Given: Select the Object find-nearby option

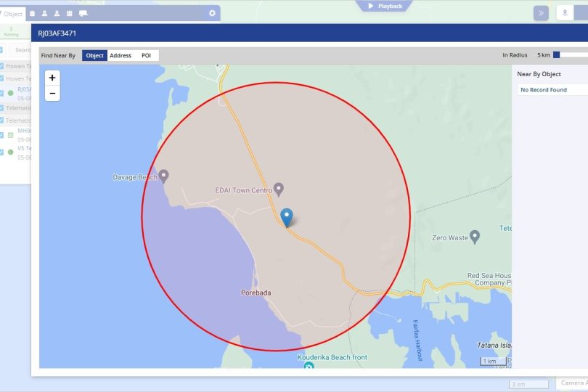Looking at the screenshot, I should coord(94,55).
